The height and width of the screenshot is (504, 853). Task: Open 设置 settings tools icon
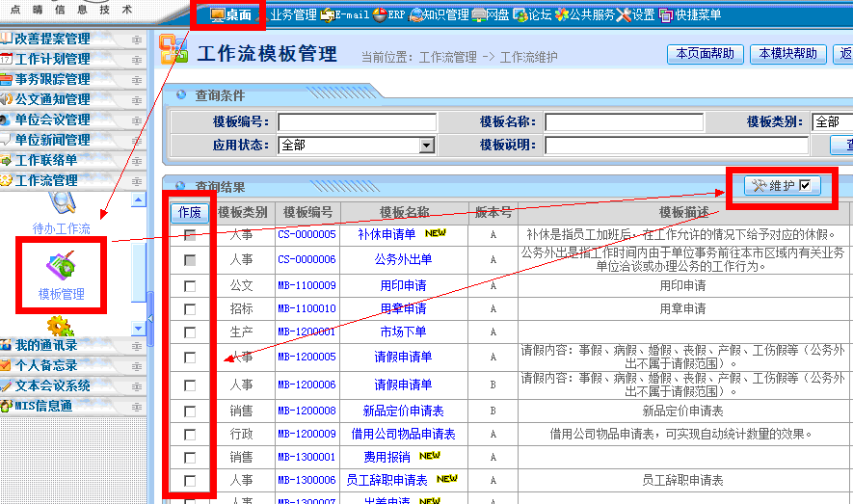624,14
